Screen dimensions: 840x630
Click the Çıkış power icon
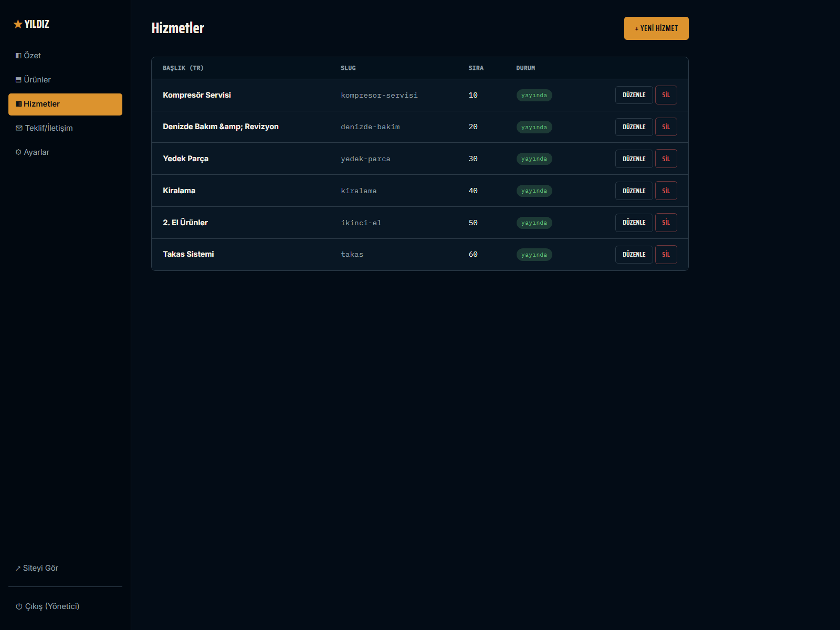(x=19, y=606)
